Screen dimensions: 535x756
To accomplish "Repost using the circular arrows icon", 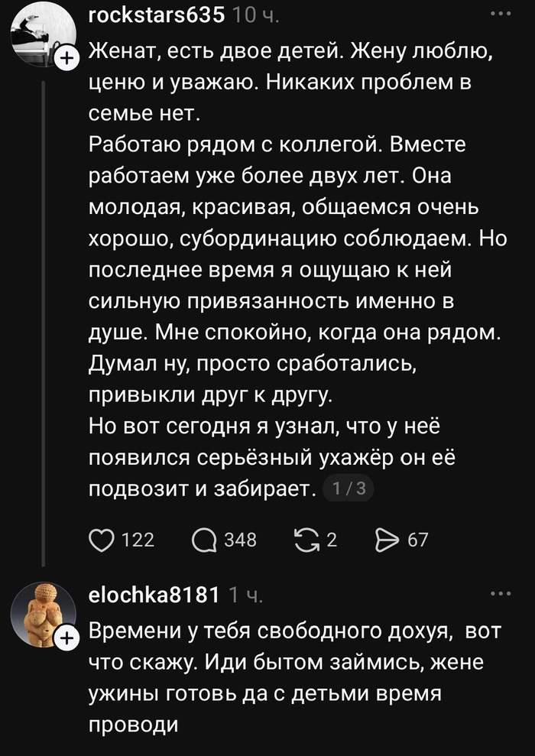I will (307, 540).
